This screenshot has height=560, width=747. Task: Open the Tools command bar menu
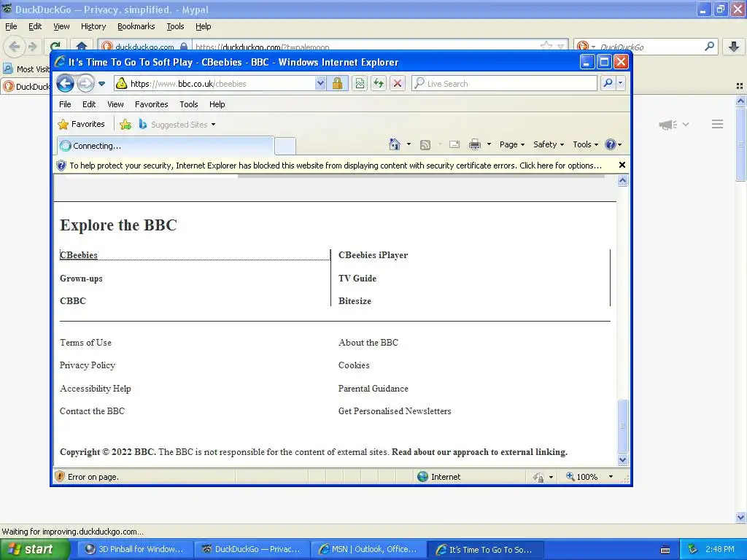585,144
